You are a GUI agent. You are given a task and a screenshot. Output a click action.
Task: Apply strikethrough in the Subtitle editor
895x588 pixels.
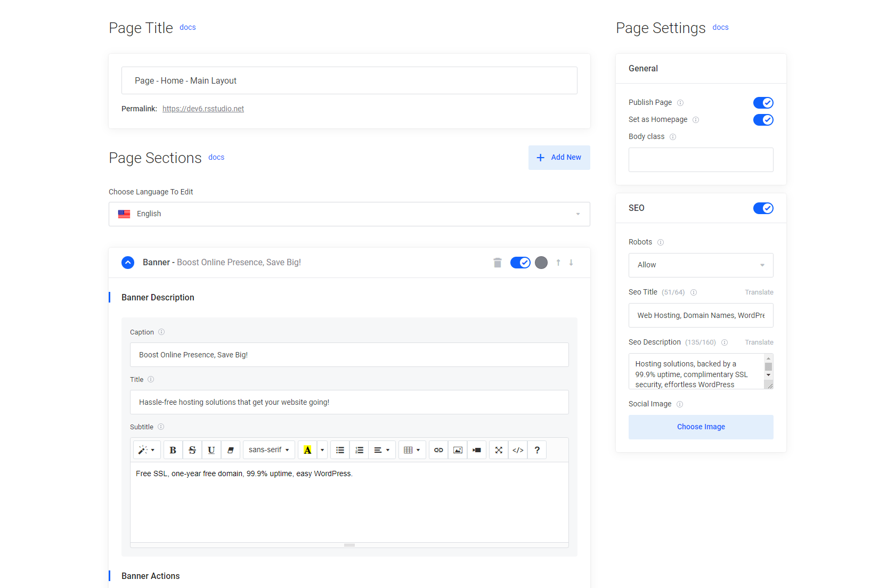point(192,450)
